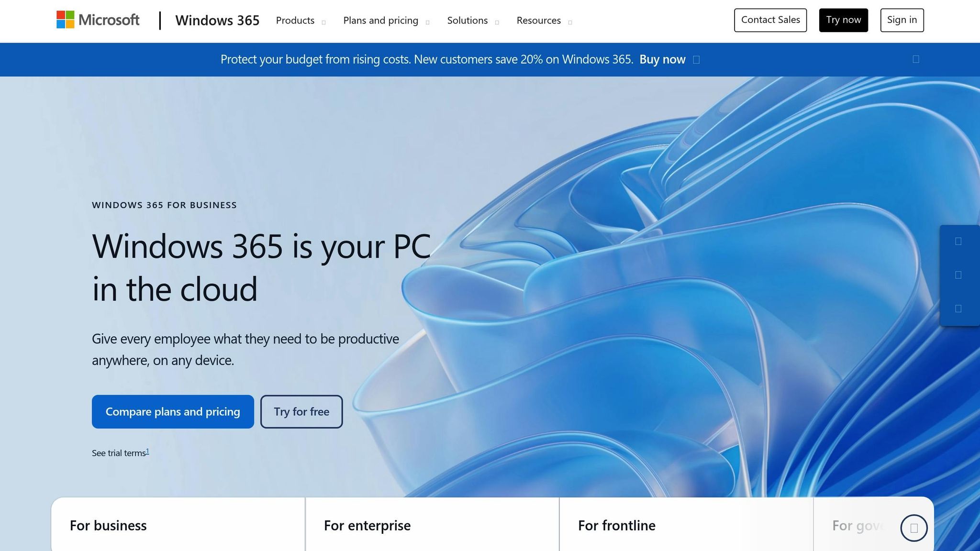
Task: Click the heading 'Windows 365 is your PC in the cloud'
Action: [261, 267]
